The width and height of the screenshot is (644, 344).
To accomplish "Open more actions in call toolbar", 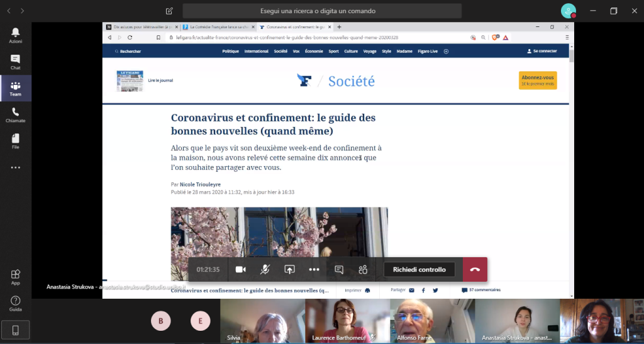I will 314,269.
